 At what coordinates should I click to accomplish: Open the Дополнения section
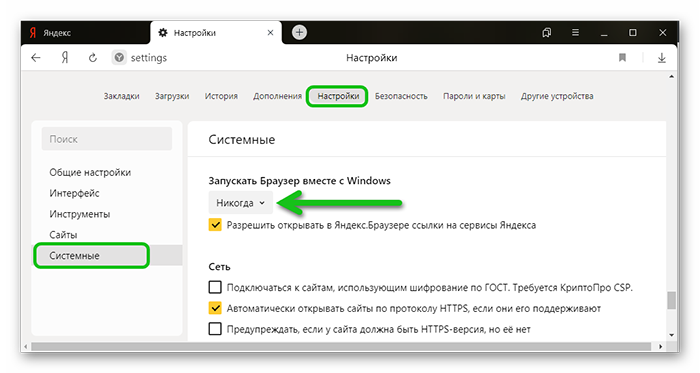[x=277, y=96]
